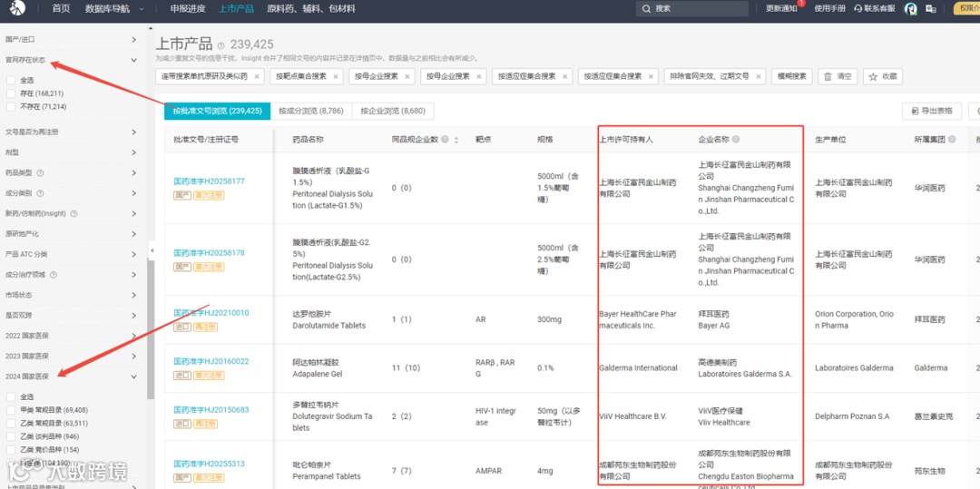980x489 pixels.
Task: Sort by 同品规企业数 column arrows
Action: [x=456, y=140]
